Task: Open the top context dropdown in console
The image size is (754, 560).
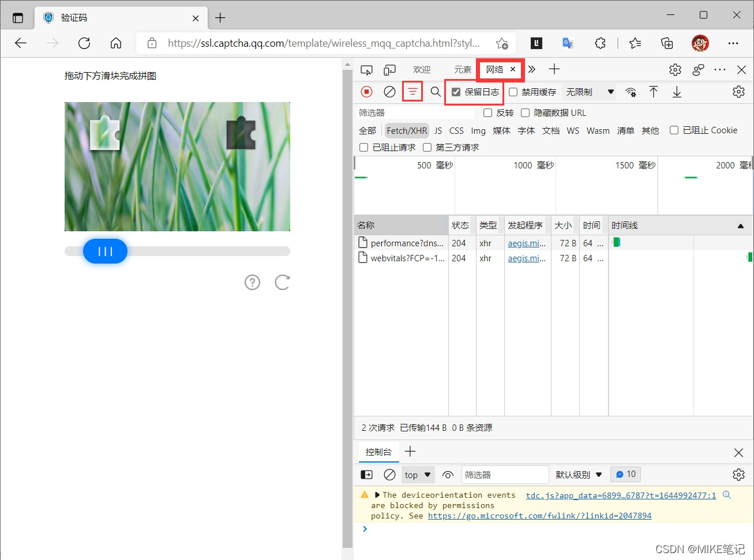Action: 418,475
